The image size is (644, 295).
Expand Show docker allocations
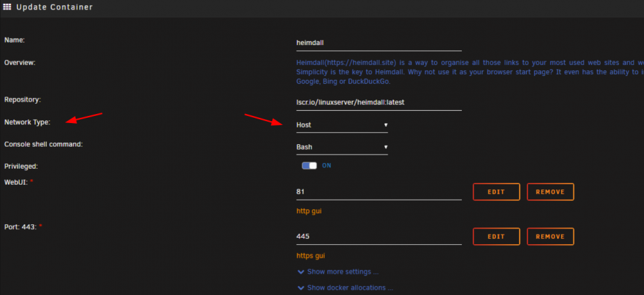[x=345, y=288]
